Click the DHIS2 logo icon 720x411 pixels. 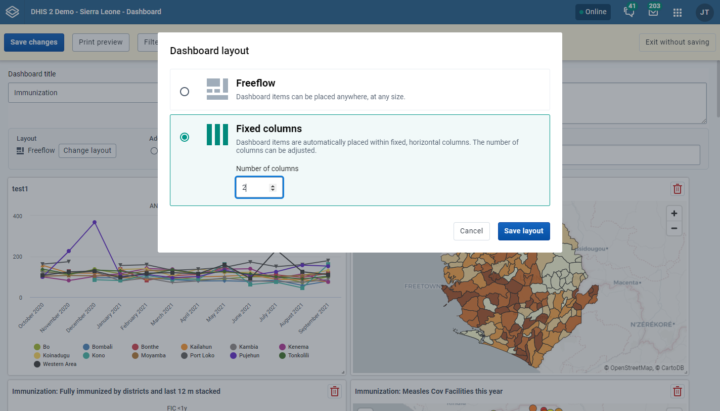point(12,12)
